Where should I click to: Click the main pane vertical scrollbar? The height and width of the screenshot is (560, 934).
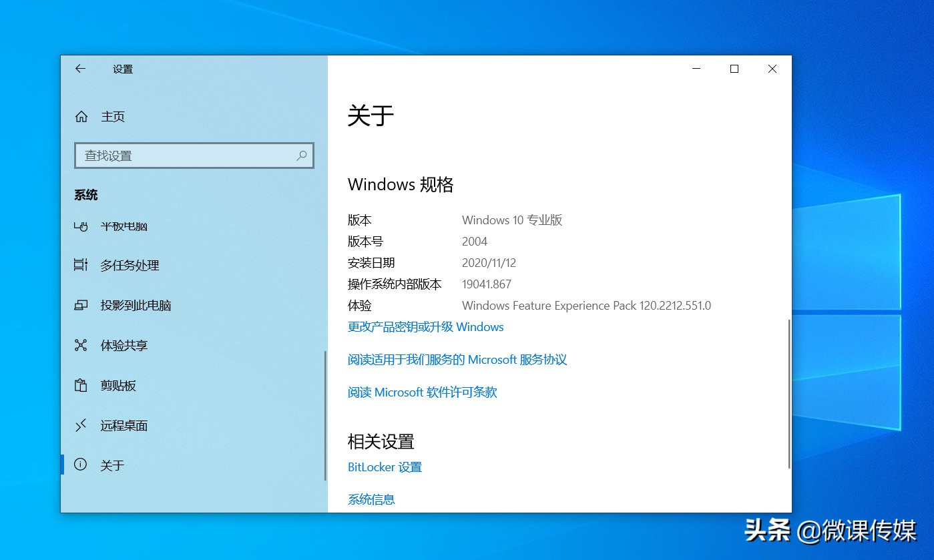tap(789, 394)
